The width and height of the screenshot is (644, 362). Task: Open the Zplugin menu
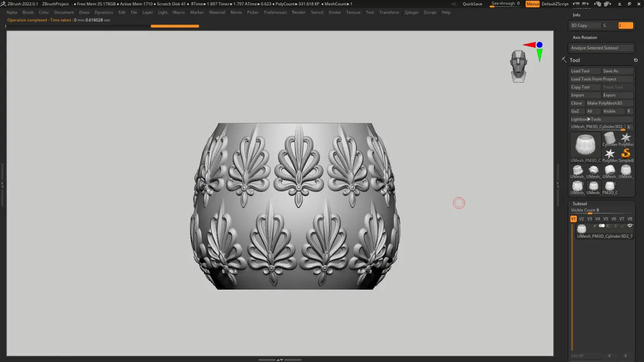click(x=411, y=12)
